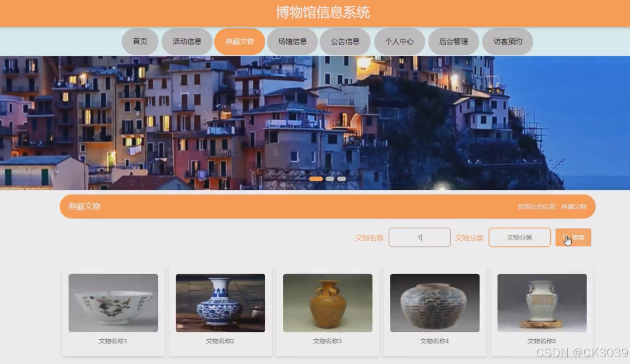
Task: Open the 文物名称2 blue vase thumbnail
Action: (220, 303)
